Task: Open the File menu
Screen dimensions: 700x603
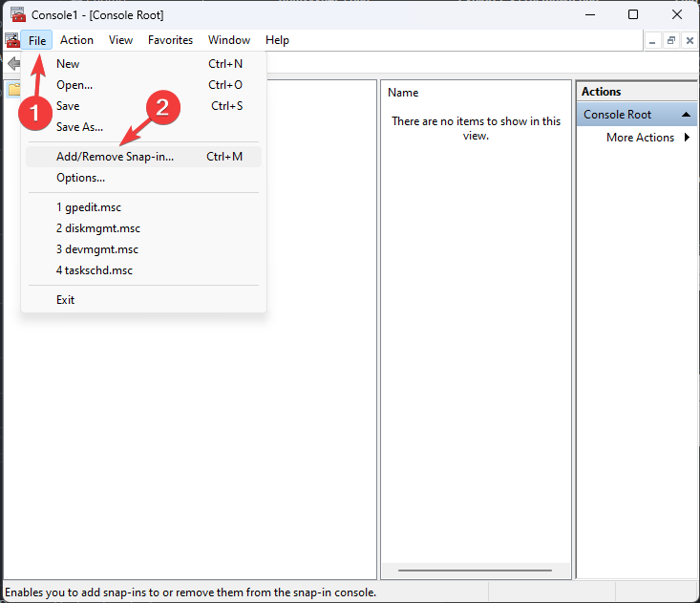Action: (37, 40)
